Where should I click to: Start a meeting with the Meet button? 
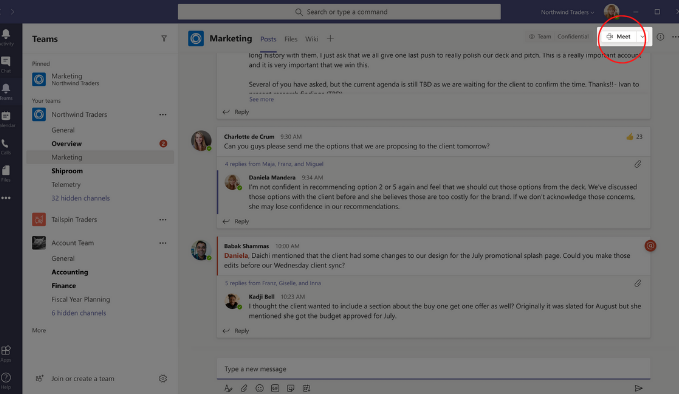pos(619,37)
